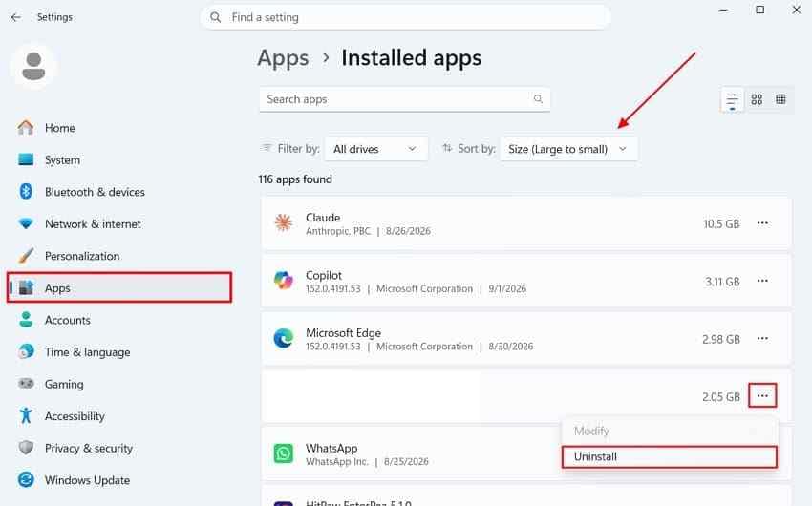Click the 2.98 GB size value
Screen dimensions: 812x506
point(721,340)
